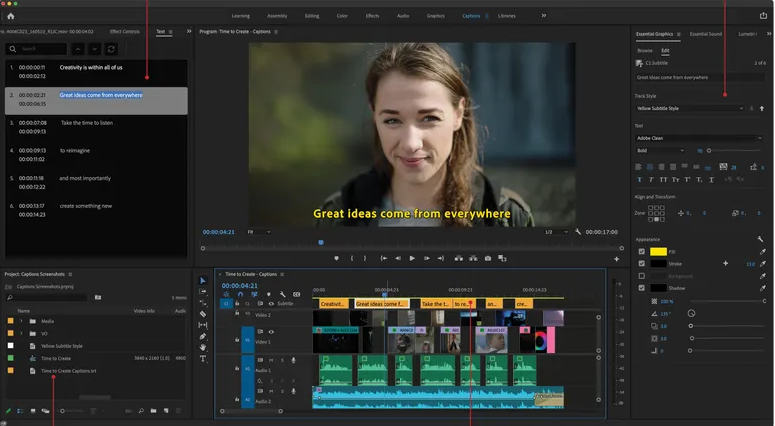Open Program Monitor wrench settings
Viewport: 775px width, 426px height.
point(578,232)
